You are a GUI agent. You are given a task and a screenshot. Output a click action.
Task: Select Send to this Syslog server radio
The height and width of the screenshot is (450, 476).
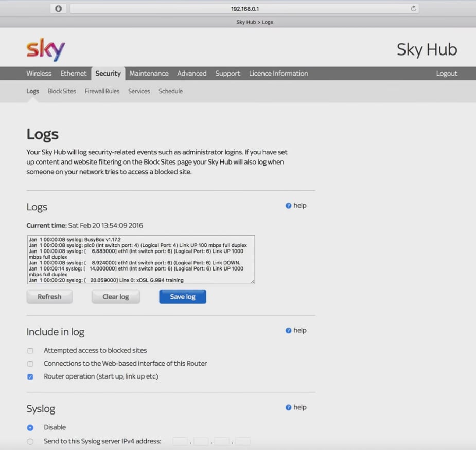tap(30, 441)
